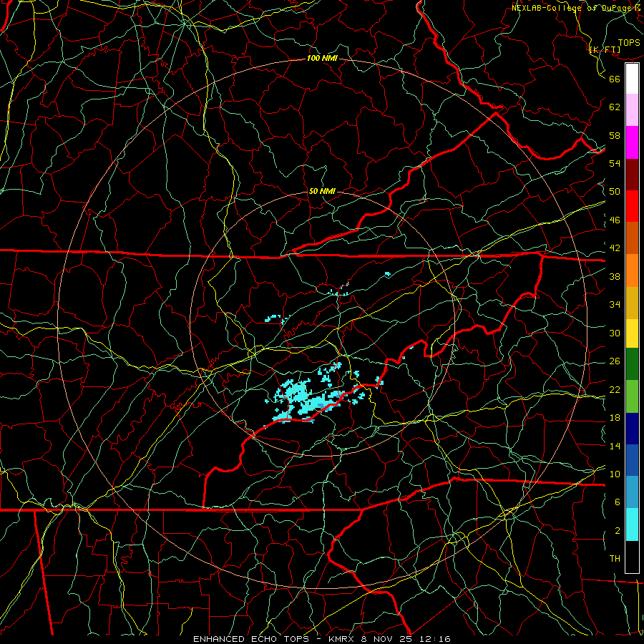Click the "38" legend value
The width and height of the screenshot is (644, 644).
click(615, 276)
